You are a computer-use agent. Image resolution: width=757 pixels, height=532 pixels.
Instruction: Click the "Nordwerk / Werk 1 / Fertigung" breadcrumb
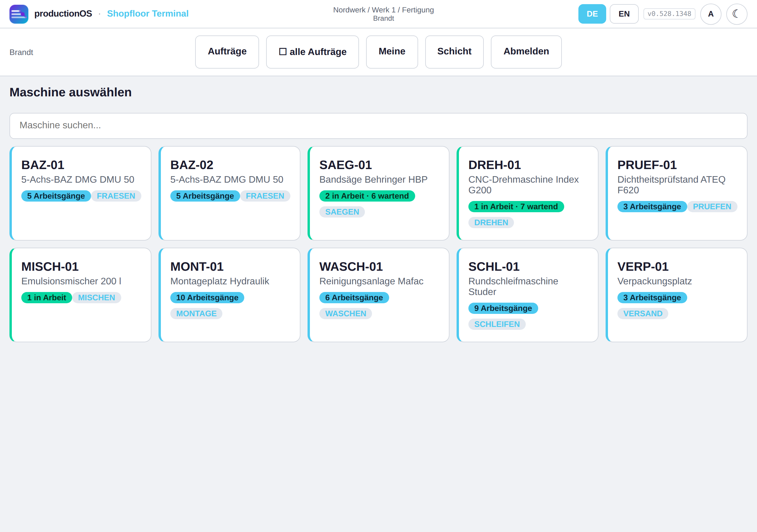pos(384,10)
